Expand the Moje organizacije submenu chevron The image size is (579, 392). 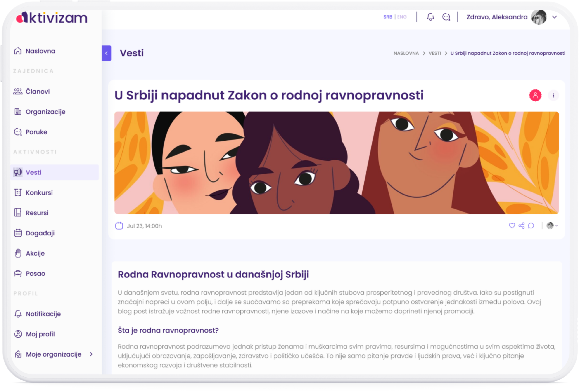pyautogui.click(x=91, y=354)
